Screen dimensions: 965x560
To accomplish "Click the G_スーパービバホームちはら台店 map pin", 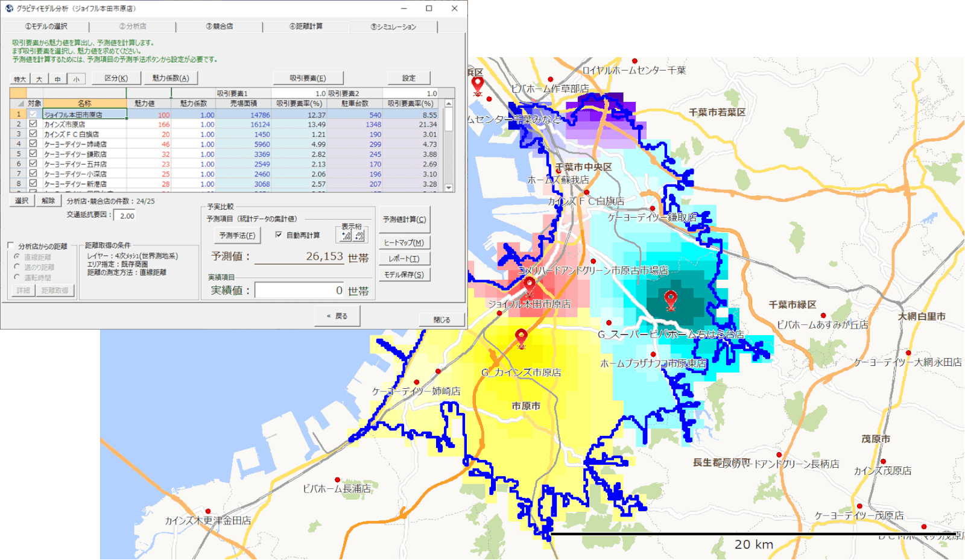I will (x=671, y=300).
